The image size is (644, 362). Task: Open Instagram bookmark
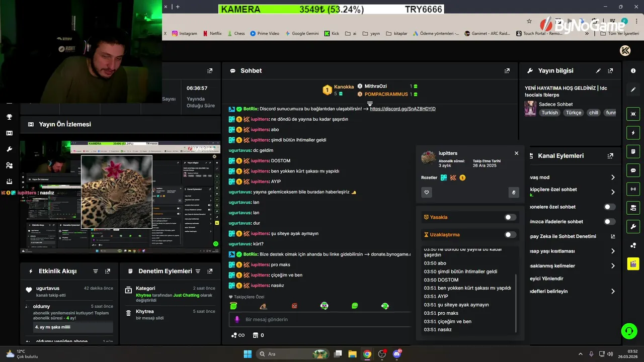(x=184, y=34)
